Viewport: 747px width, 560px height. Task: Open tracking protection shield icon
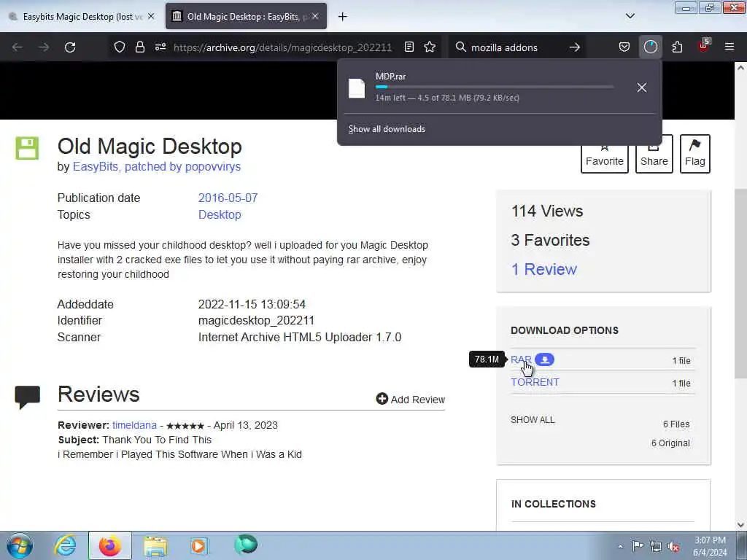[120, 47]
